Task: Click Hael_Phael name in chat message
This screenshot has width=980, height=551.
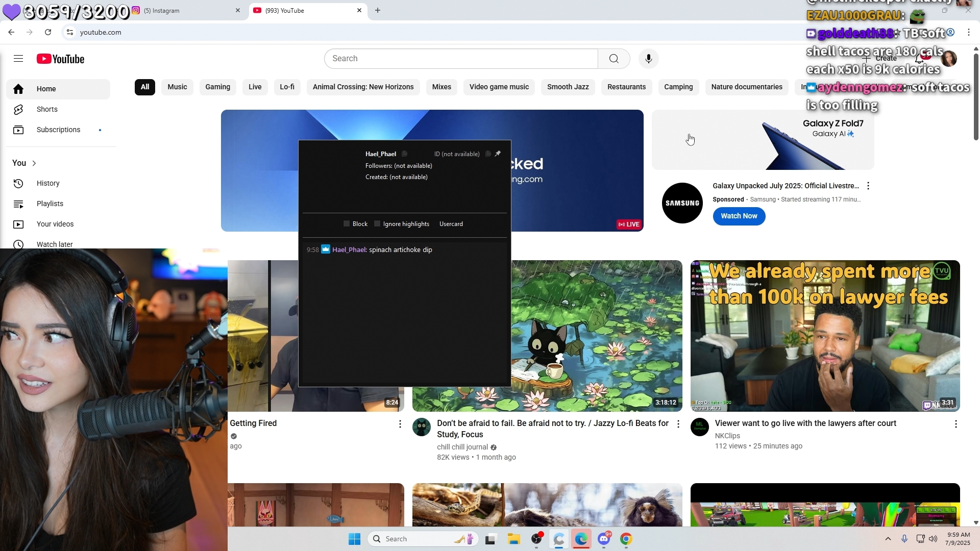Action: pyautogui.click(x=349, y=249)
